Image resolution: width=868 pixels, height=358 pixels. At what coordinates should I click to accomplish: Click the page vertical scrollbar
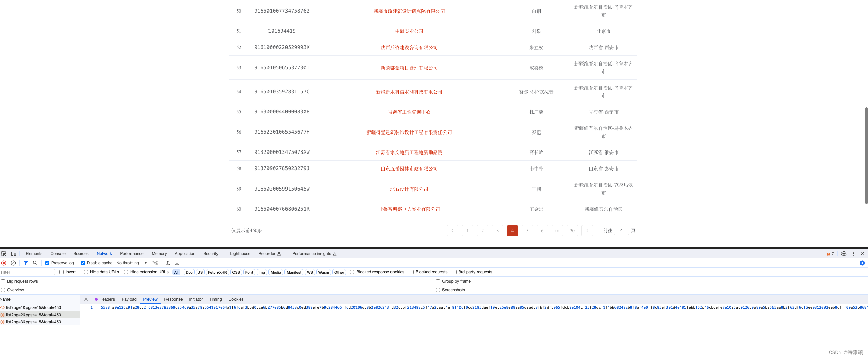pyautogui.click(x=866, y=156)
